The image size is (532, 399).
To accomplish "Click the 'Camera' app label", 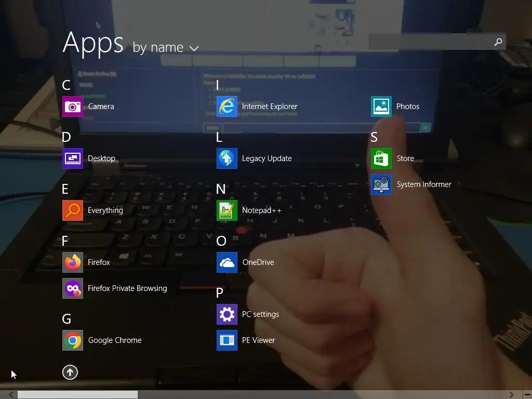I will pyautogui.click(x=101, y=107).
